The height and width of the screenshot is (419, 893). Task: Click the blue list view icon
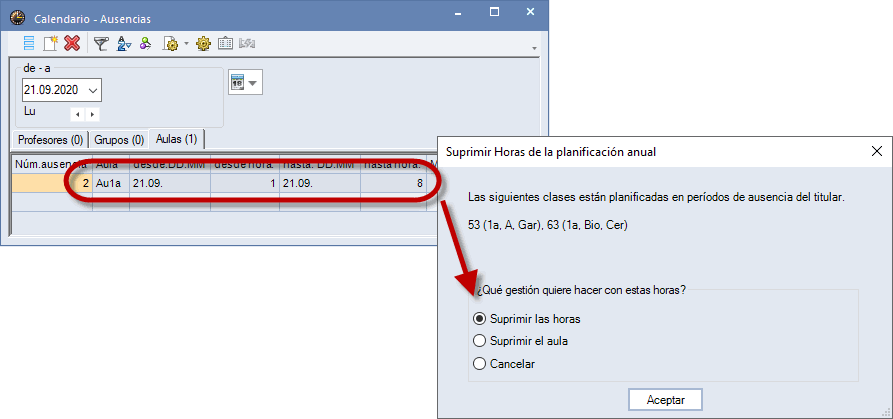coord(29,43)
